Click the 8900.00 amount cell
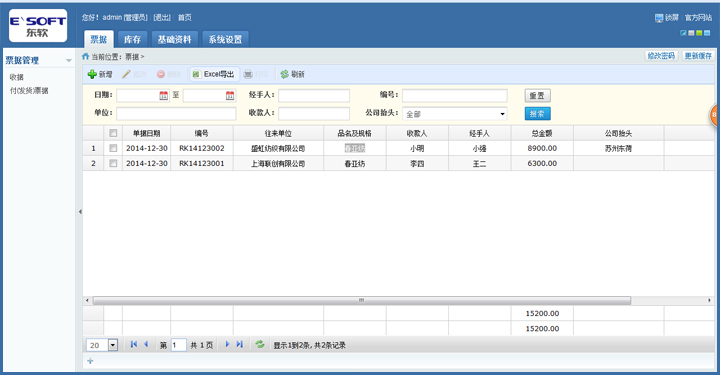 [542, 148]
